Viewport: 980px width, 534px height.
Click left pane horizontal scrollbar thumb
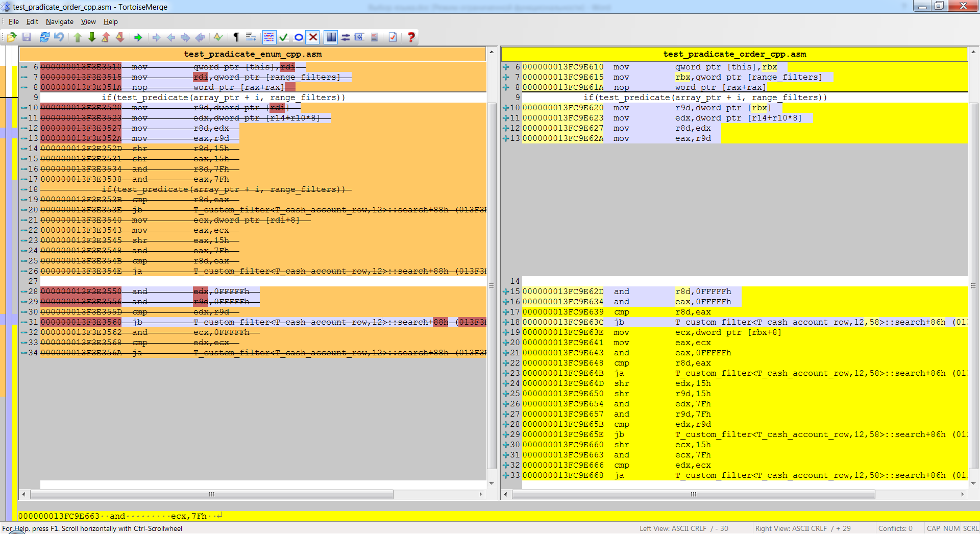coord(212,494)
